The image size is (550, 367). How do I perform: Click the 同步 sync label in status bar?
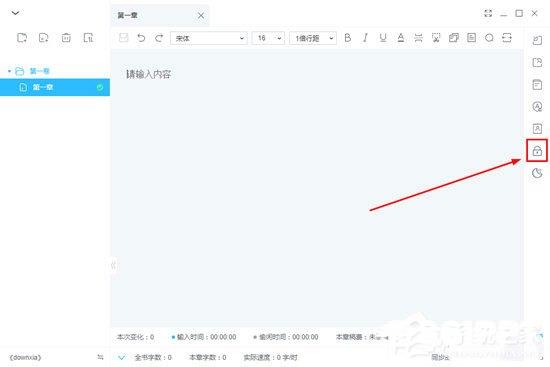[x=440, y=358]
